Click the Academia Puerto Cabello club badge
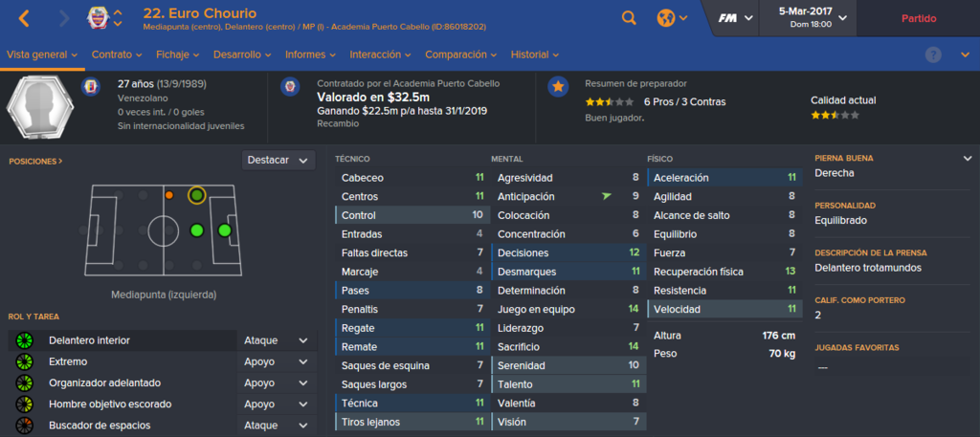 [x=290, y=86]
